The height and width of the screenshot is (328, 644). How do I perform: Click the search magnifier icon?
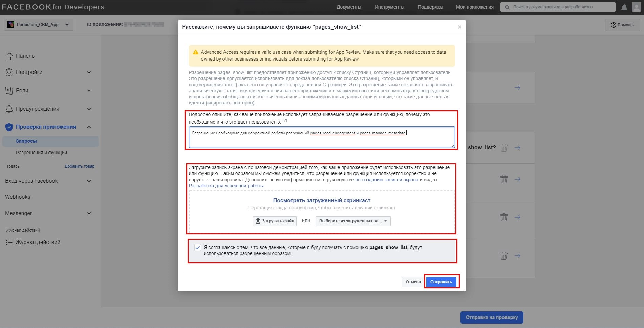507,7
